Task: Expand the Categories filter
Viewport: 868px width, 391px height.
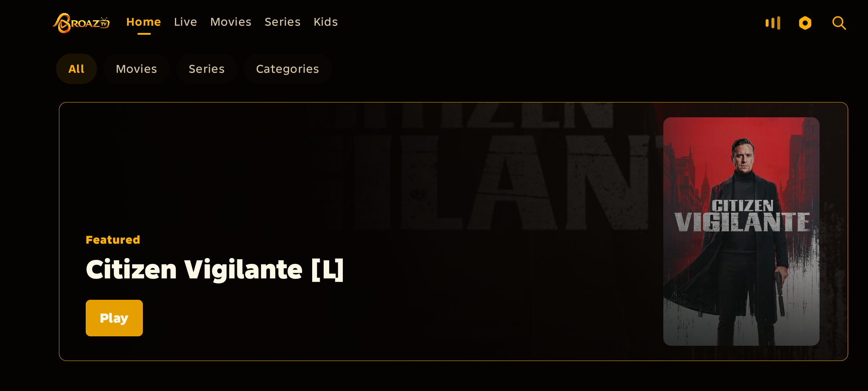Action: pyautogui.click(x=288, y=69)
